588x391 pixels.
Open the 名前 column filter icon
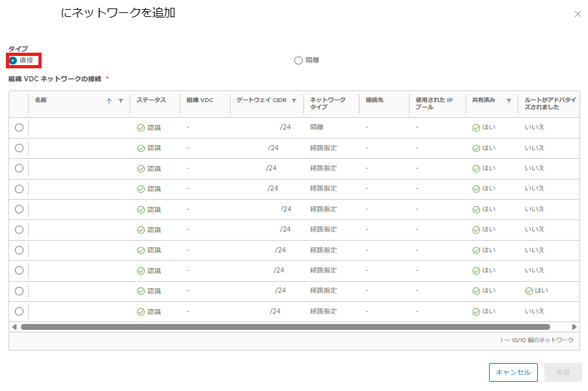tap(120, 101)
